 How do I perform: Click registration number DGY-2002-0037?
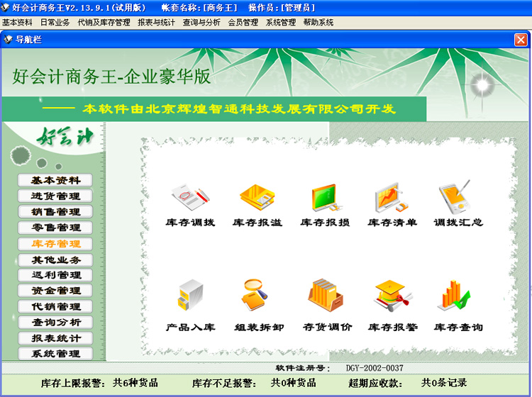coord(375,368)
